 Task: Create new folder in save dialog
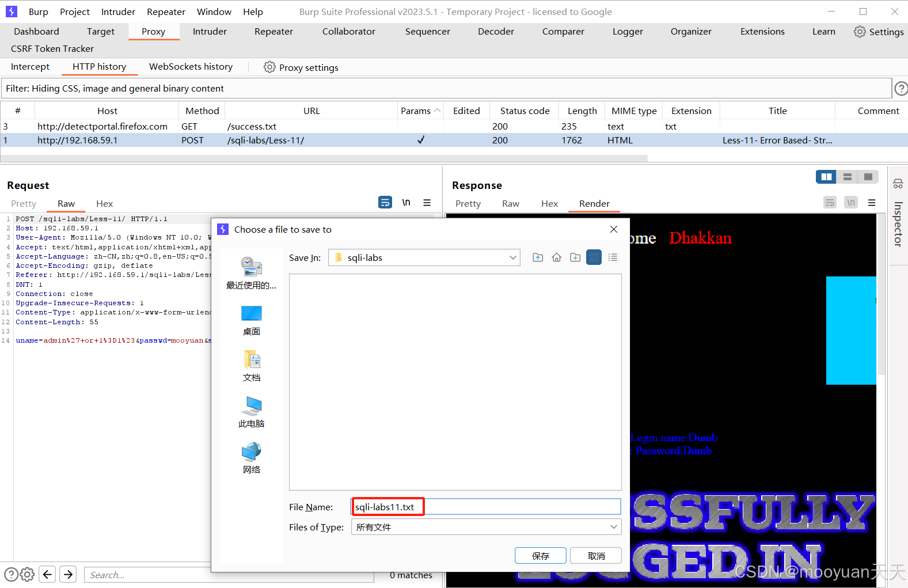point(575,257)
